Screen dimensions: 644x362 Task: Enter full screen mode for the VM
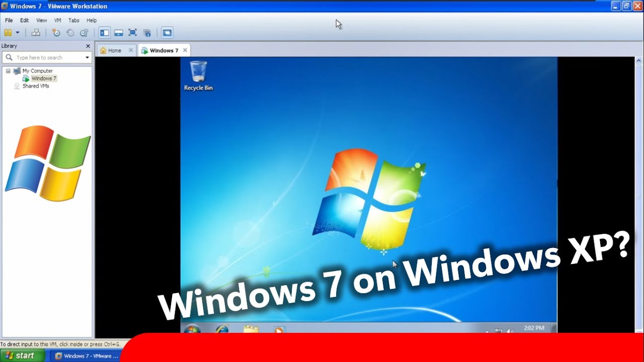coord(132,33)
